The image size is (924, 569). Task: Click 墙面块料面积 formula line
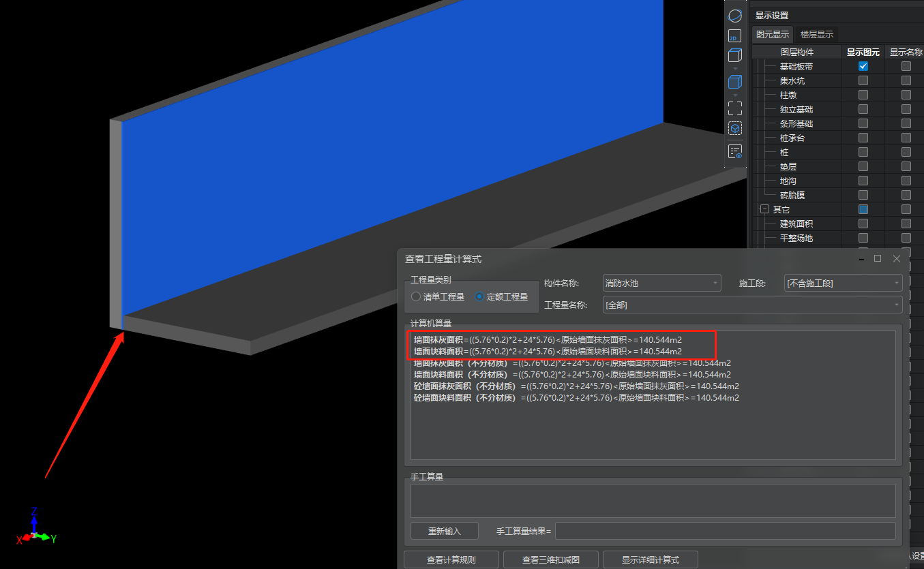point(548,351)
